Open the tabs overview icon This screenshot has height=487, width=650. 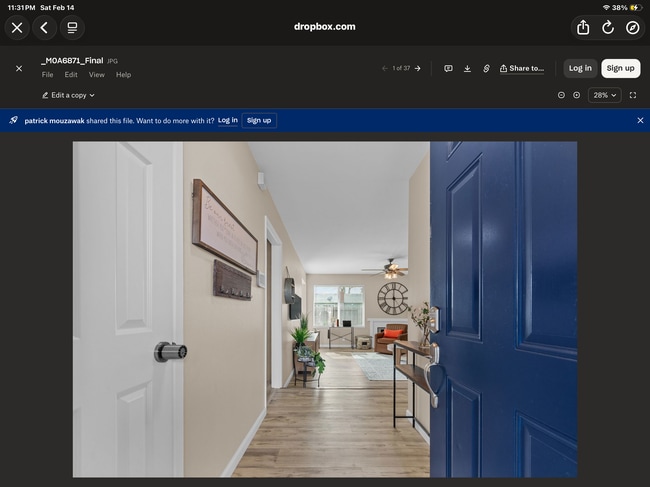[72, 28]
